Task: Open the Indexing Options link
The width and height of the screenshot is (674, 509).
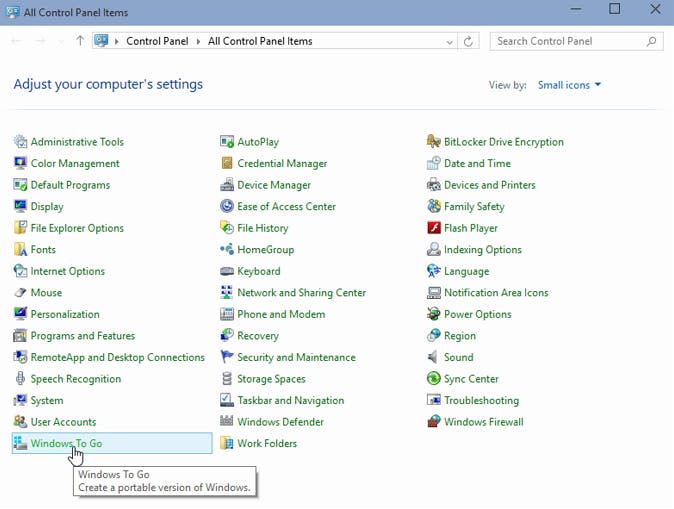Action: (x=483, y=249)
